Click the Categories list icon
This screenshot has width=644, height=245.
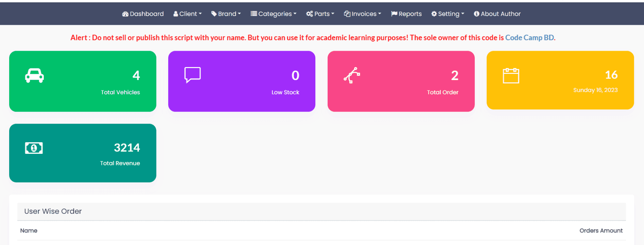coord(254,14)
